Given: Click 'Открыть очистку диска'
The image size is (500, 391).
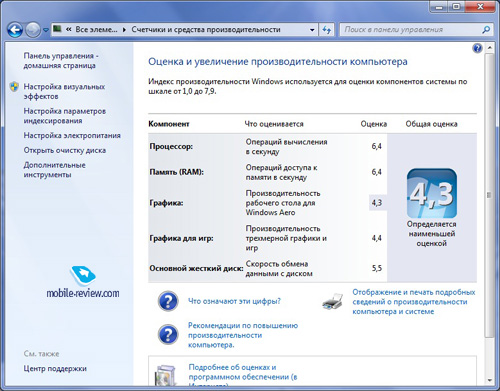Looking at the screenshot, I should [x=65, y=150].
